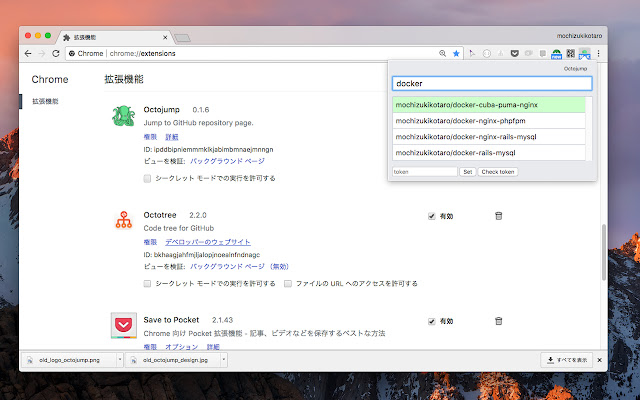Screen dimensions: 640x400
Task: Toggle Save to Pocket 有効 checkbox
Action: (431, 321)
